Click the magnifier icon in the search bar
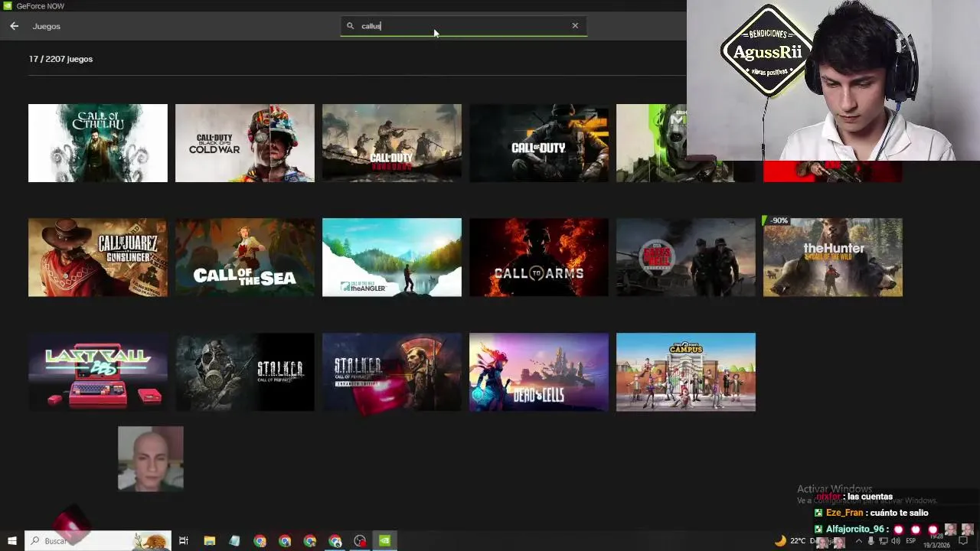The height and width of the screenshot is (551, 980). coord(351,26)
